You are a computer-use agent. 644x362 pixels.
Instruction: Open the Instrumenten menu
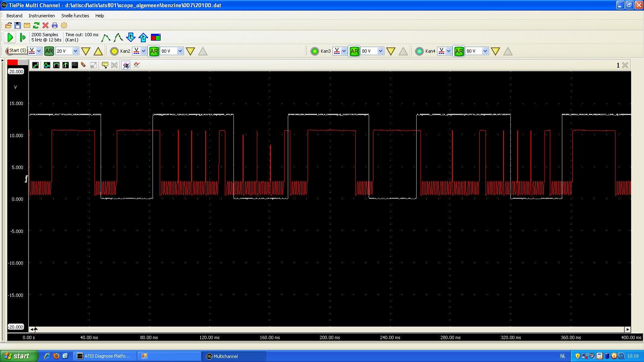[41, 16]
